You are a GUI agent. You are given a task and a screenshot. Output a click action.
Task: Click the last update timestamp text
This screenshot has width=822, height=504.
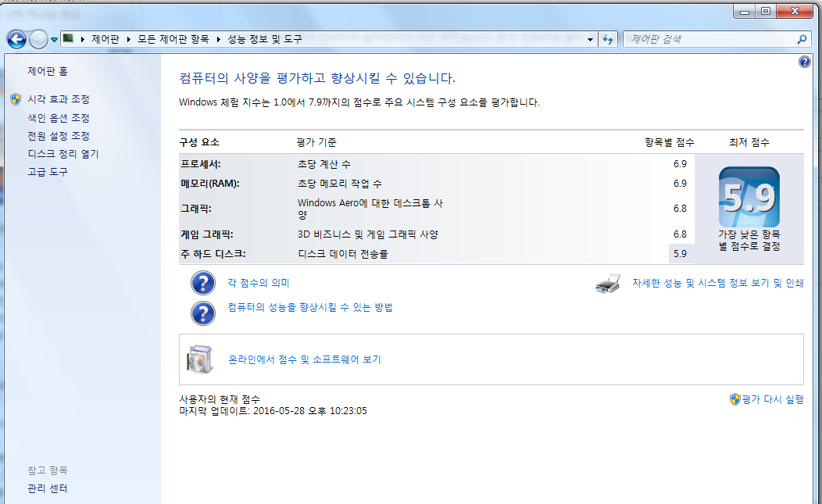coord(273,411)
